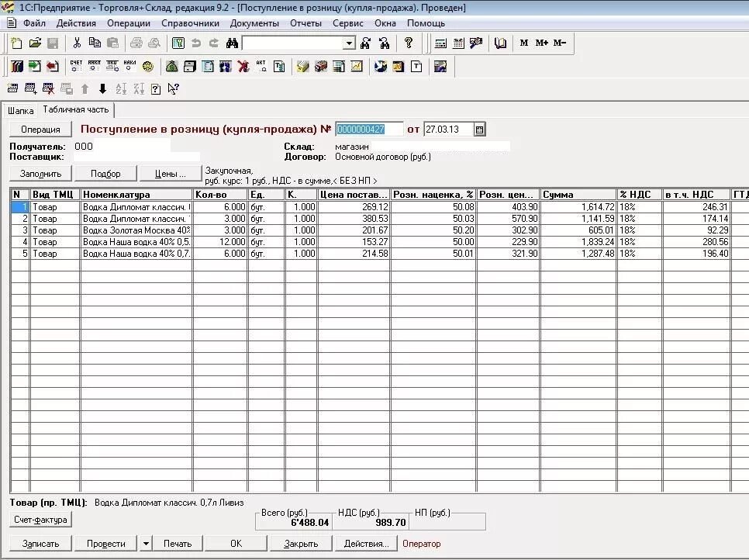
Task: Click the empty search text box in toolbar
Action: coord(293,43)
